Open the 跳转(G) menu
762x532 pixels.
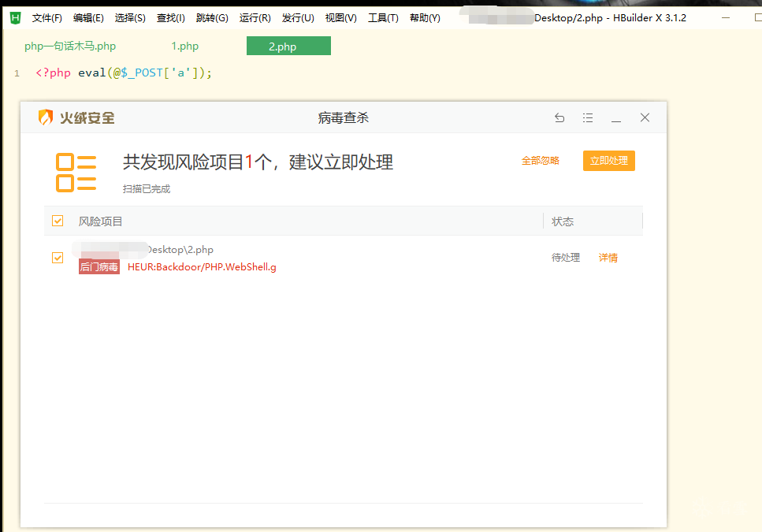[x=212, y=18]
